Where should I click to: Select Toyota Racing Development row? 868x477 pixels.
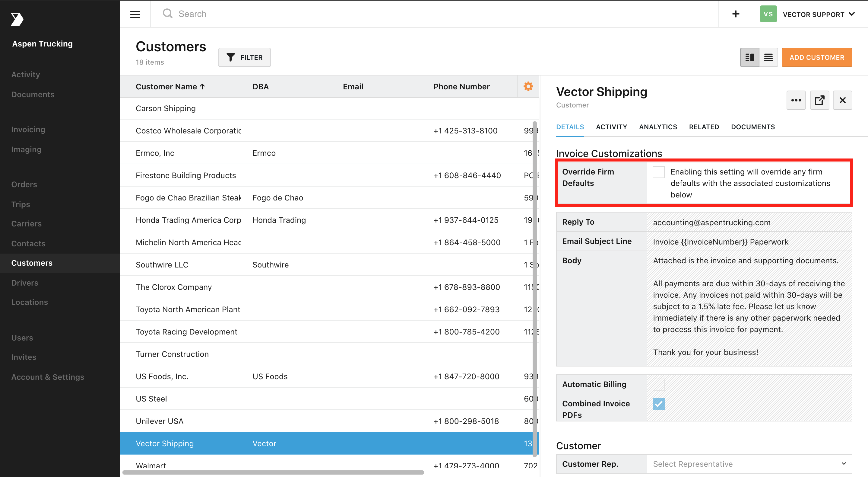(x=330, y=331)
